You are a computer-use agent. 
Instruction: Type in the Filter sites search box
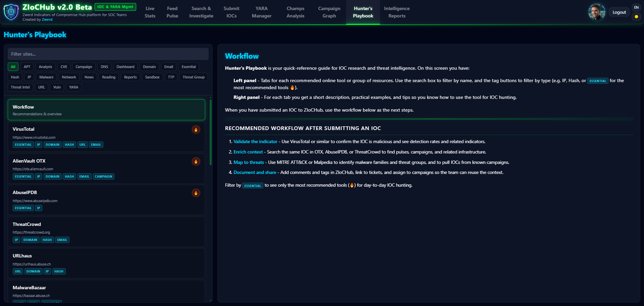[x=108, y=54]
